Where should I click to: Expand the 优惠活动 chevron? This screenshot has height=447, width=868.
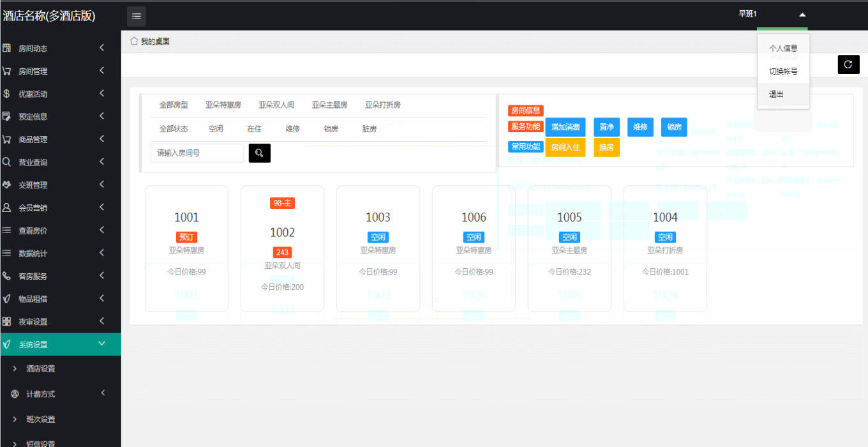click(x=102, y=93)
